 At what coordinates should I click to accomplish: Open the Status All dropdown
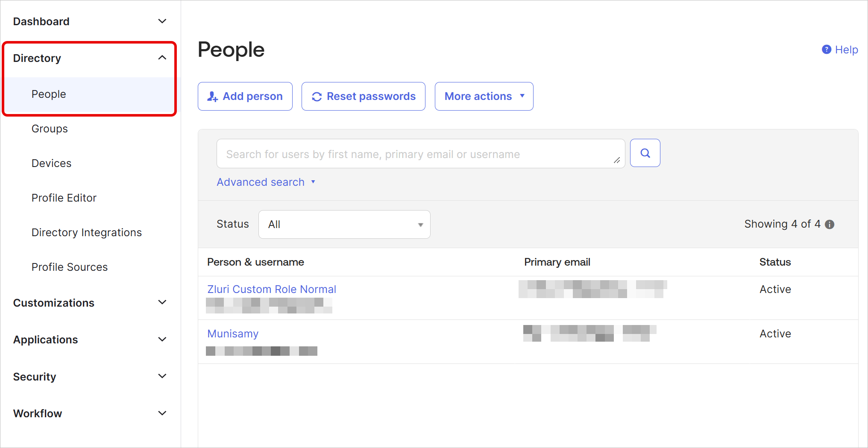[x=344, y=224]
